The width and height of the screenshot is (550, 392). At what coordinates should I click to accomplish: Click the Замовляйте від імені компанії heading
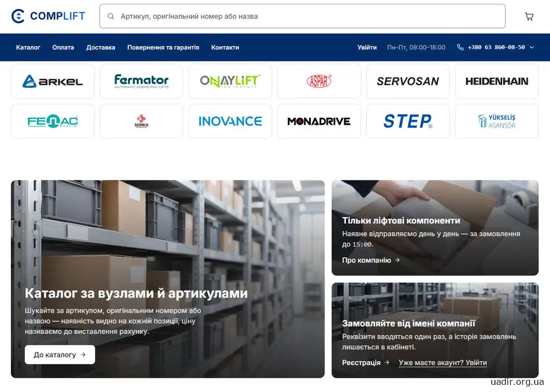pos(409,323)
